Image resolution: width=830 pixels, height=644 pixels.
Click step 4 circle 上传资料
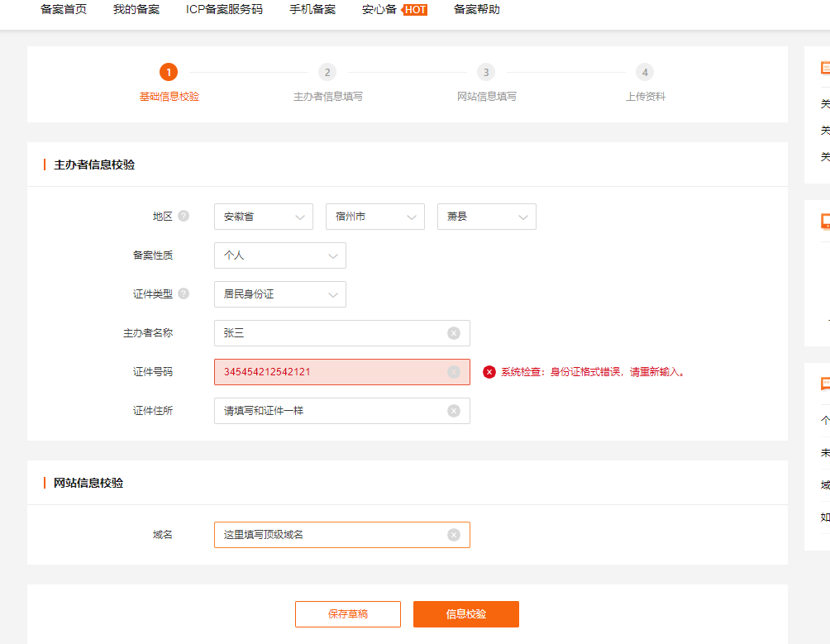pyautogui.click(x=645, y=72)
